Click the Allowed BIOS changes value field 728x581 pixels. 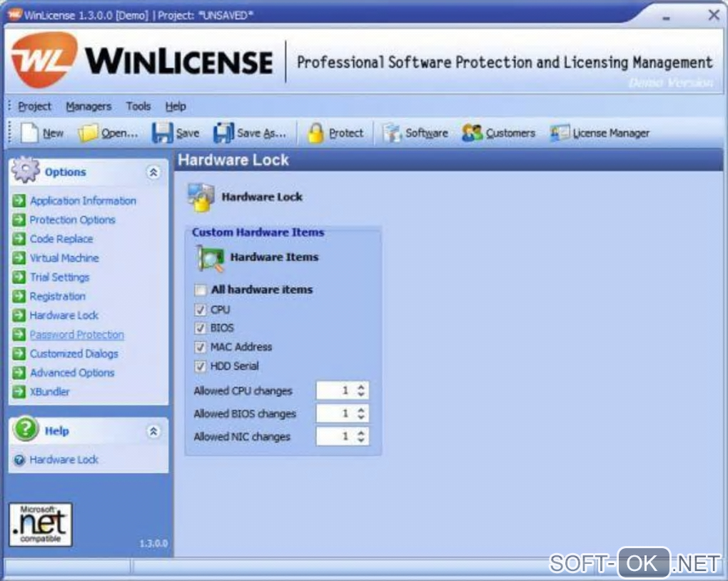pyautogui.click(x=336, y=413)
